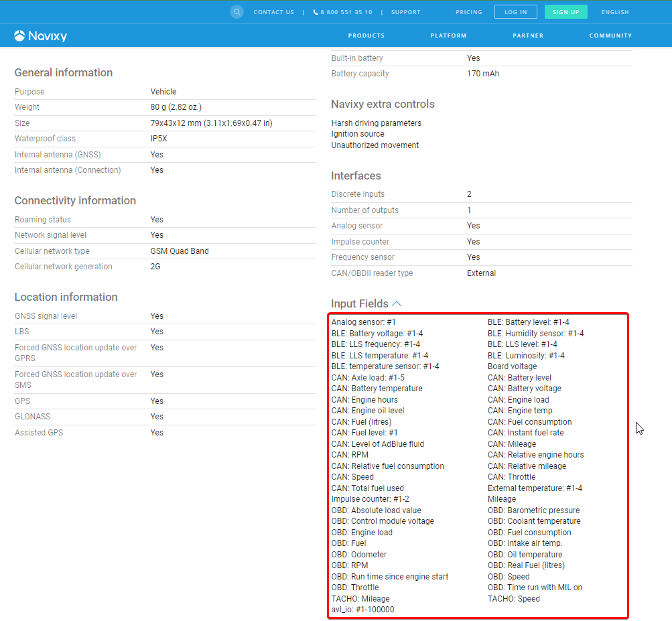Collapse the Input Fields section chevron

(x=397, y=304)
